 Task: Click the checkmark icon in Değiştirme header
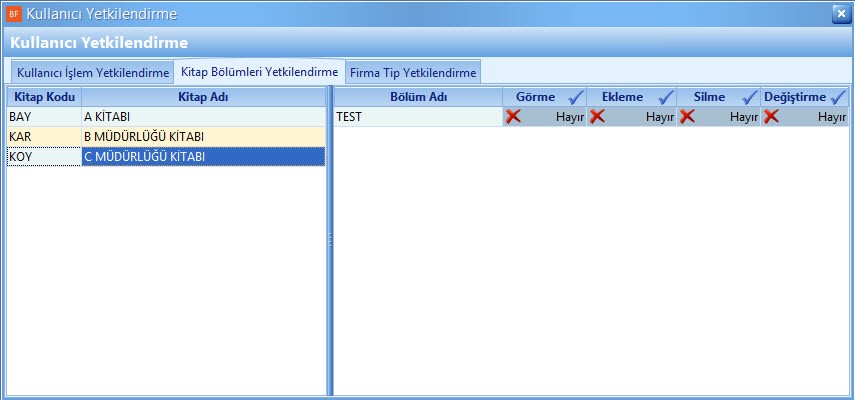point(838,97)
